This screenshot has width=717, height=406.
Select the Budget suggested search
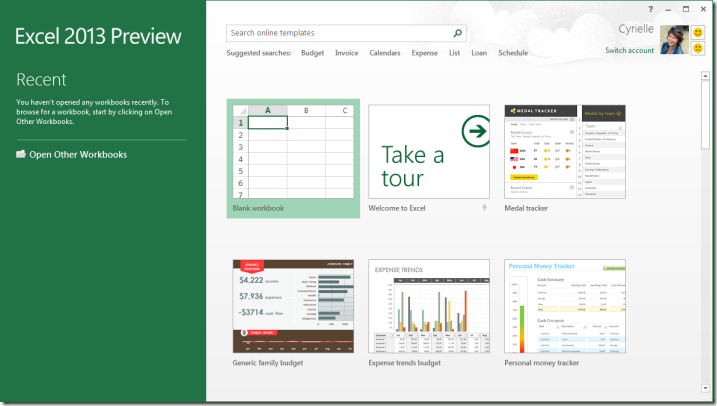coord(313,52)
